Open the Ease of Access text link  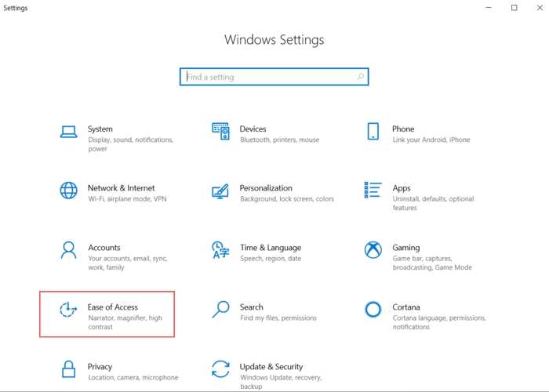coord(113,307)
